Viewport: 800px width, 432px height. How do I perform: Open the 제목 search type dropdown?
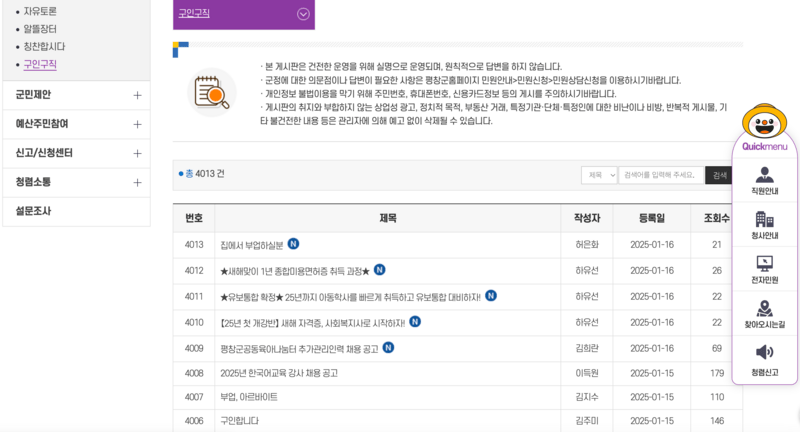[x=599, y=175]
